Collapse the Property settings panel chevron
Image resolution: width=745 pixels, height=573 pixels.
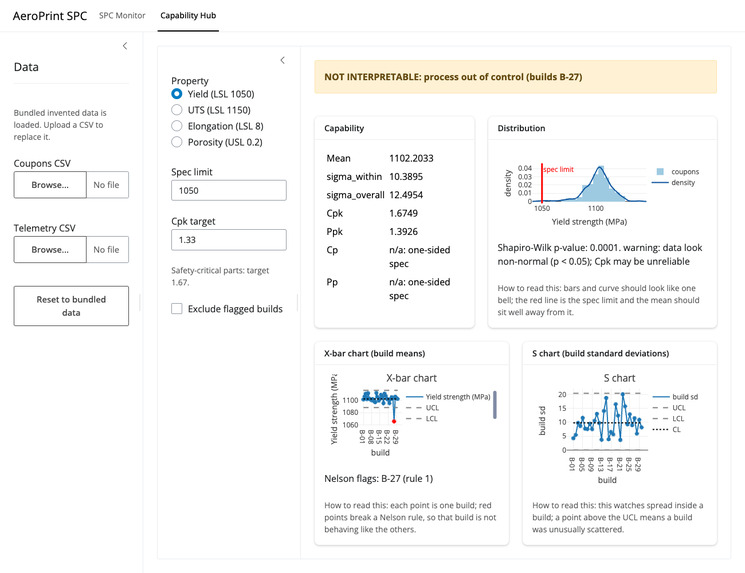[x=283, y=60]
